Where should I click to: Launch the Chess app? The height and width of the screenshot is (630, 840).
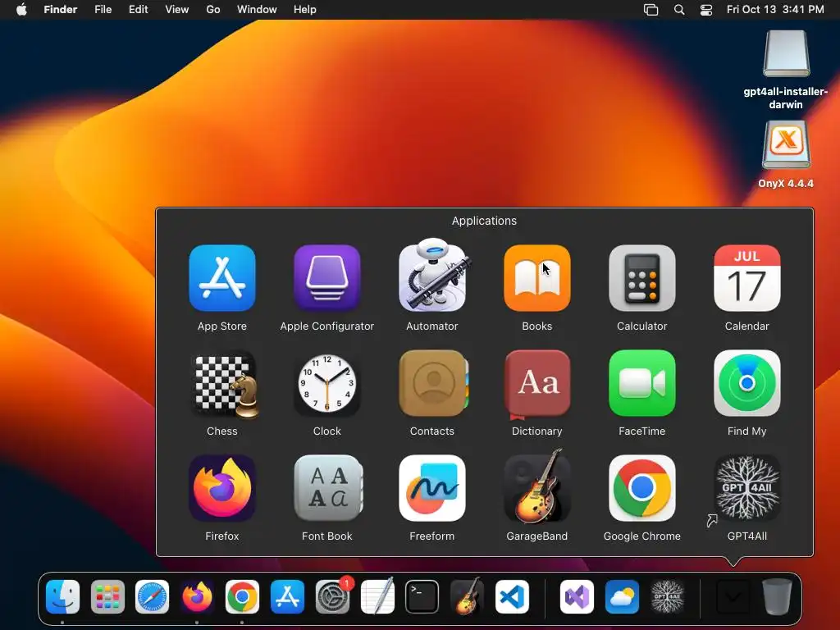(x=224, y=384)
